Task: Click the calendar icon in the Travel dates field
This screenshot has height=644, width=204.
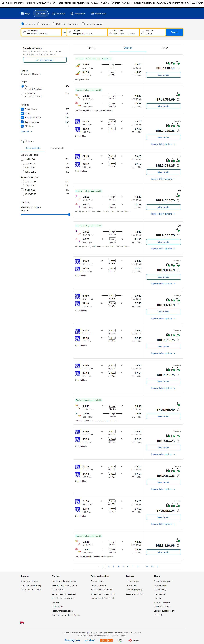Action: (111, 32)
